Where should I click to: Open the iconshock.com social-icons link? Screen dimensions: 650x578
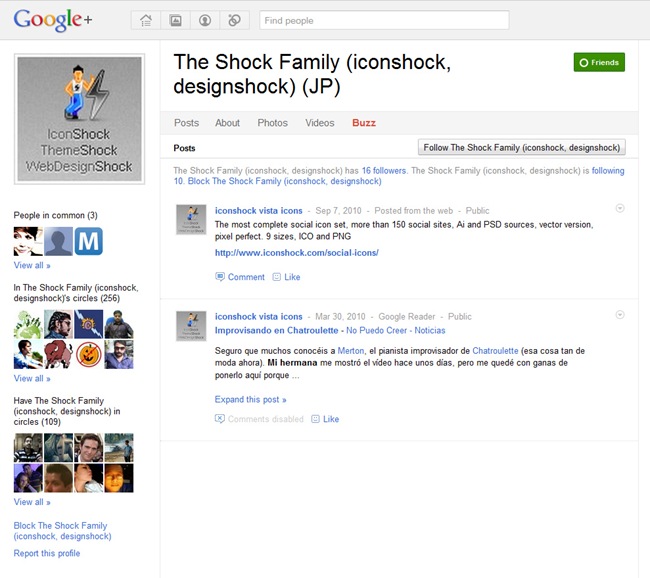click(296, 253)
